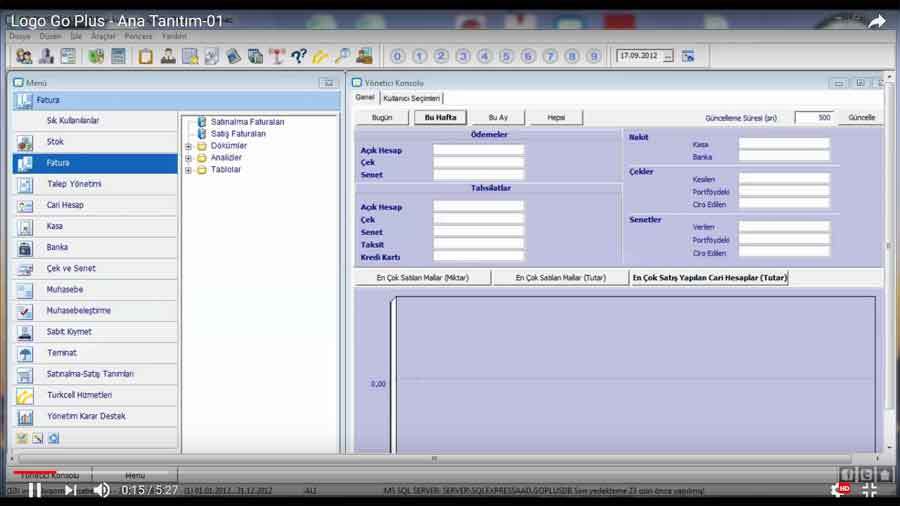Open the date picker button in date field
900x506 pixels.
click(x=668, y=56)
